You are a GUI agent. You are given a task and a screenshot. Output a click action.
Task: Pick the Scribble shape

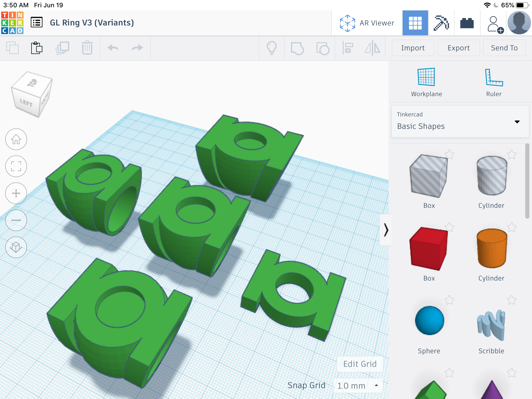point(491,325)
